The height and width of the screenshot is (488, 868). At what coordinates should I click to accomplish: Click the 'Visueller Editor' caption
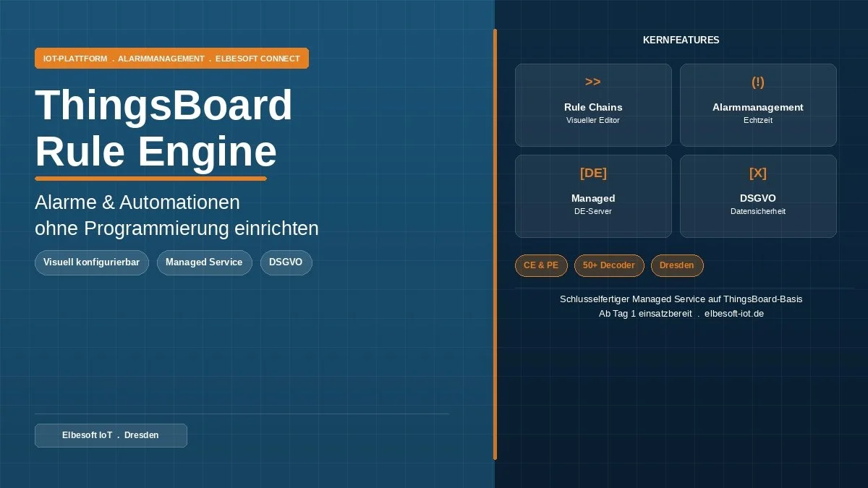pyautogui.click(x=593, y=120)
